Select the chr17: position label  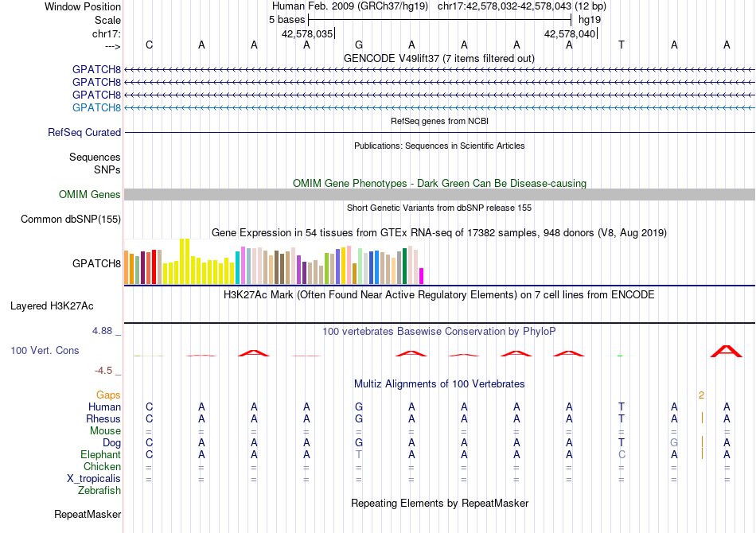(106, 33)
